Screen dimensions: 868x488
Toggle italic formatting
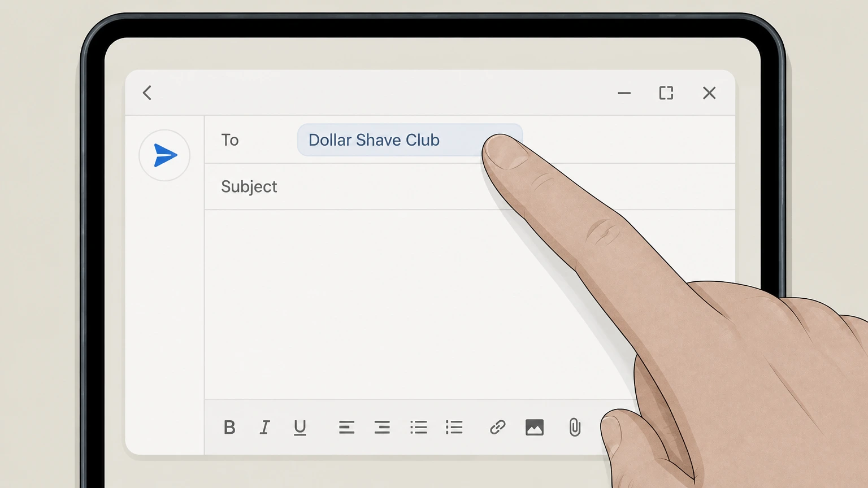coord(264,428)
